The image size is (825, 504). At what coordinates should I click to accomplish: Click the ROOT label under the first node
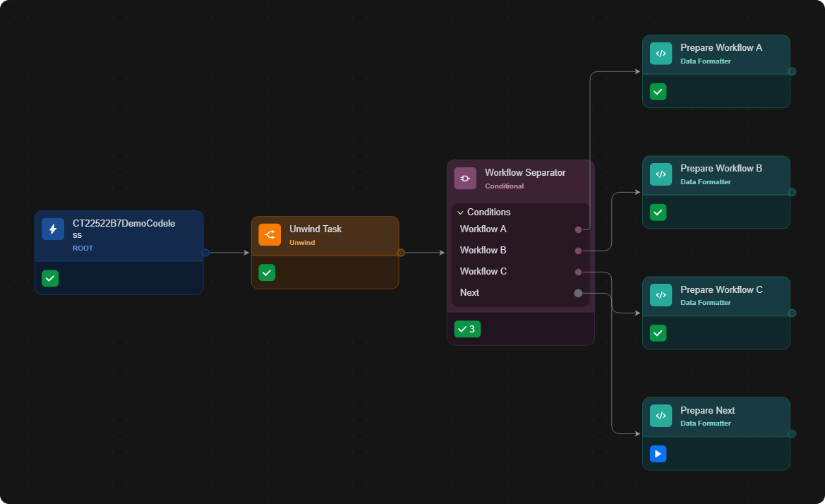(x=83, y=248)
